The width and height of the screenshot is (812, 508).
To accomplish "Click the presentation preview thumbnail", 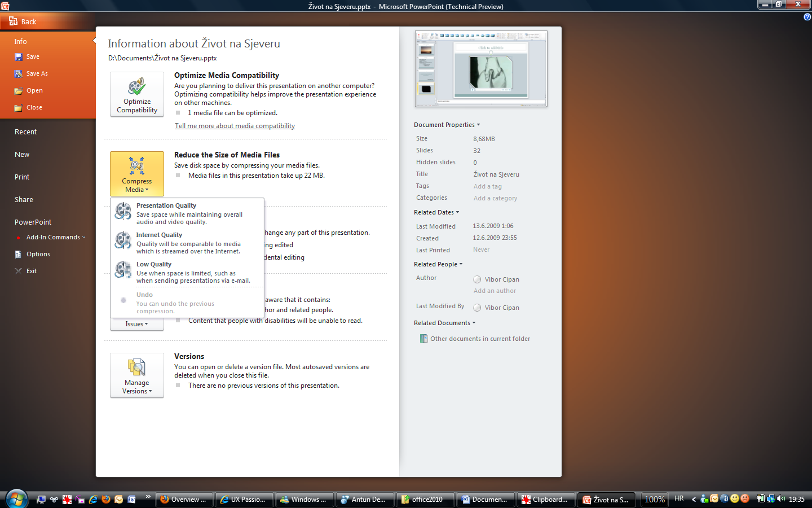I will (x=481, y=69).
